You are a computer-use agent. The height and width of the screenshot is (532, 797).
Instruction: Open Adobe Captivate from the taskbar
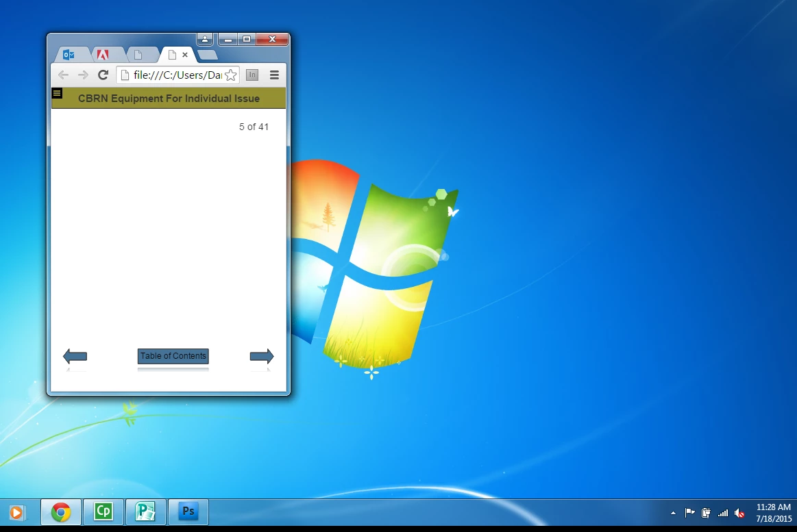103,511
